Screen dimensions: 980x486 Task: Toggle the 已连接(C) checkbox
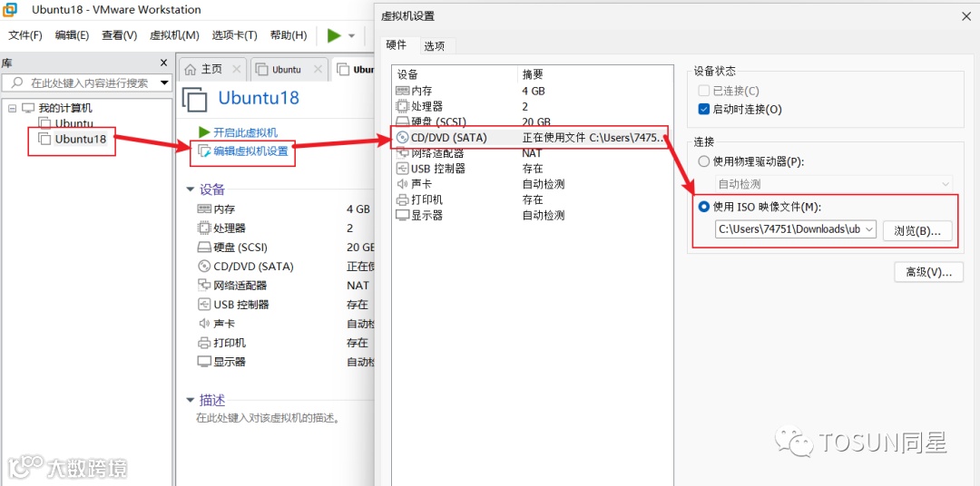click(704, 92)
